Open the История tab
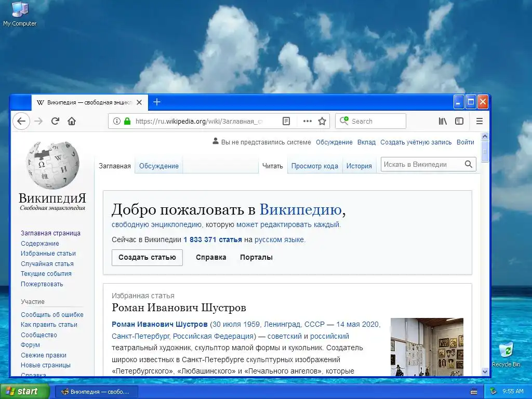 click(x=359, y=166)
